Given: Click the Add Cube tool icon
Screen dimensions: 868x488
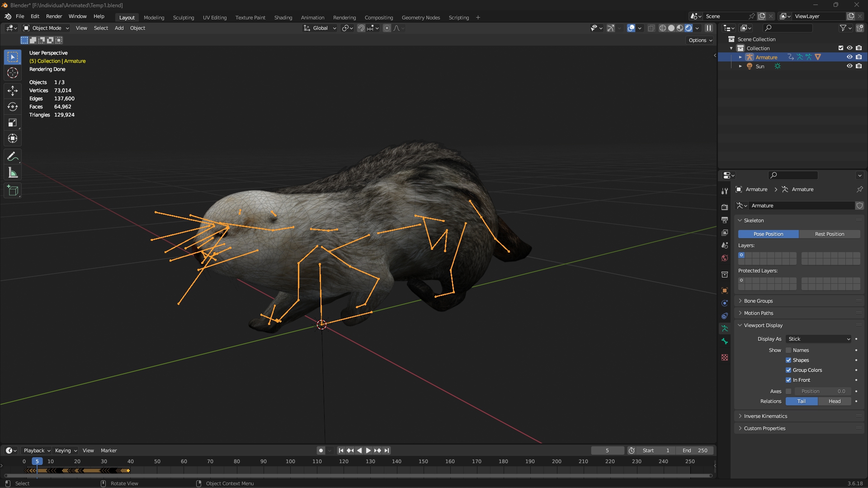Looking at the screenshot, I should coord(13,191).
